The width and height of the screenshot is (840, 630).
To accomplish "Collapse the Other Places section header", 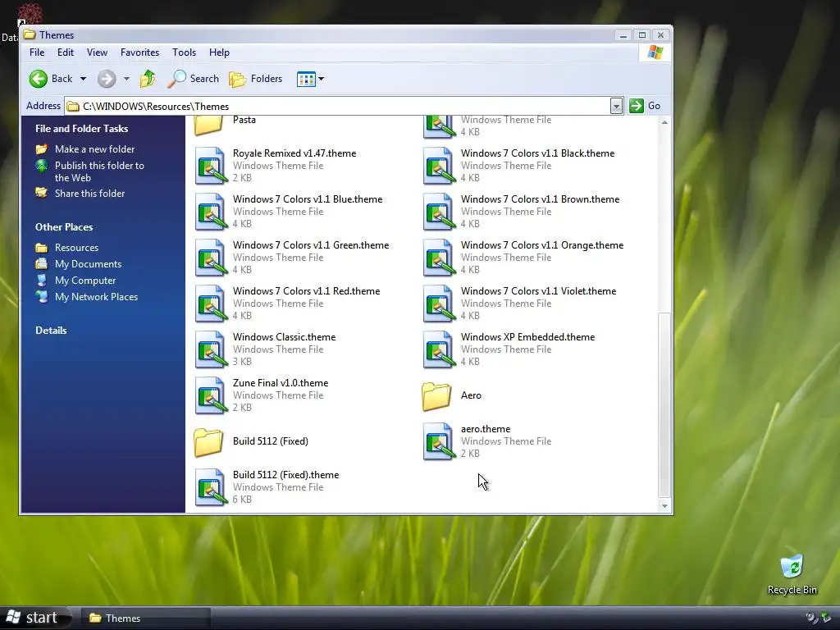I will point(64,227).
